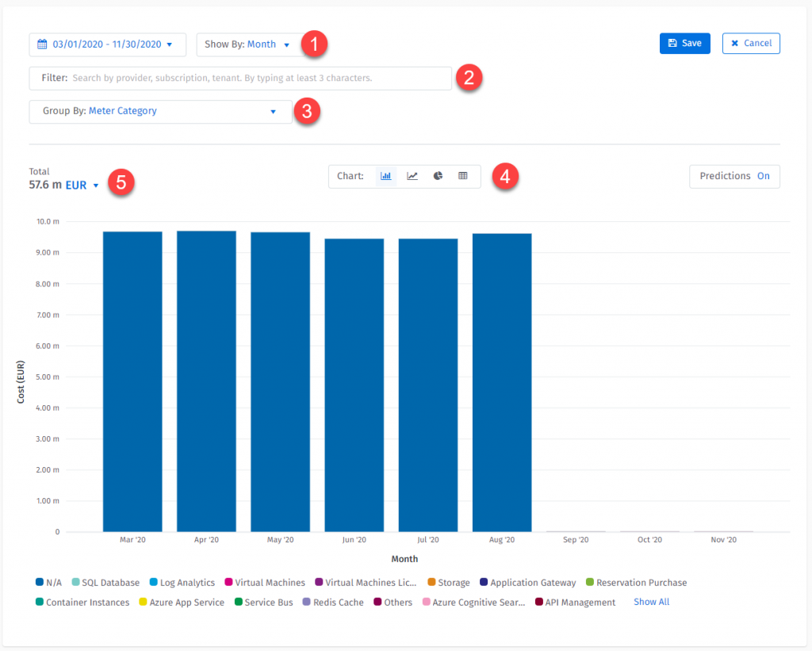Click the red number 1 marker
Screen dimensions: 812x651
(x=315, y=44)
